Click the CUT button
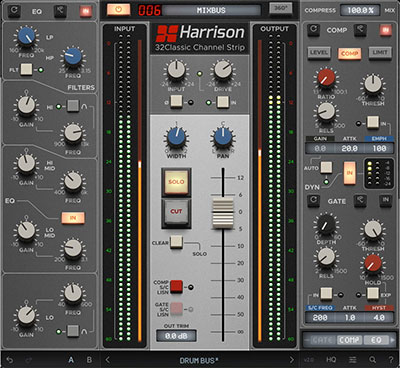 tap(176, 212)
